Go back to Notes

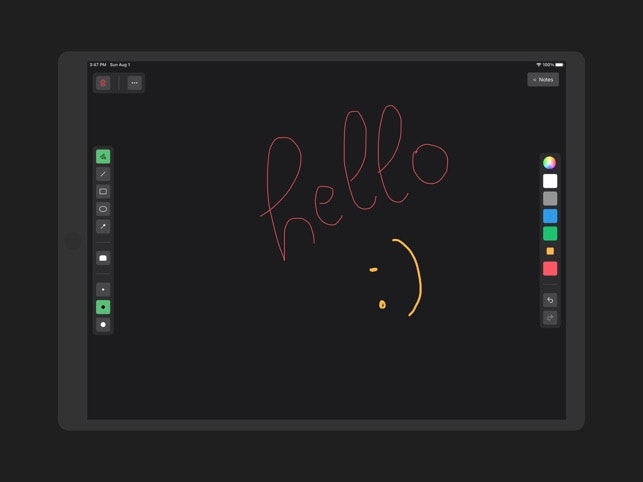(x=543, y=80)
